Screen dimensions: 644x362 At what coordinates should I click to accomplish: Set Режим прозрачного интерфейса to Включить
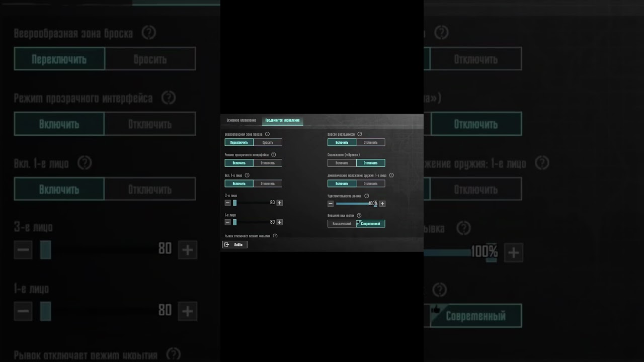[239, 163]
